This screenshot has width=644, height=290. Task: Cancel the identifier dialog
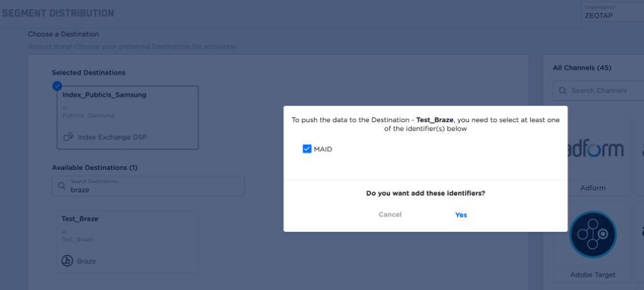pos(390,214)
